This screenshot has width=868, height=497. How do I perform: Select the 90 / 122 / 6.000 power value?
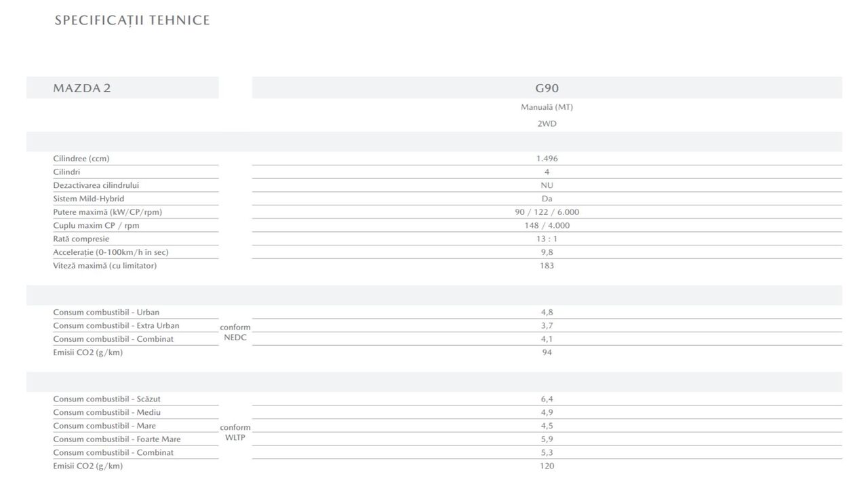tap(547, 212)
